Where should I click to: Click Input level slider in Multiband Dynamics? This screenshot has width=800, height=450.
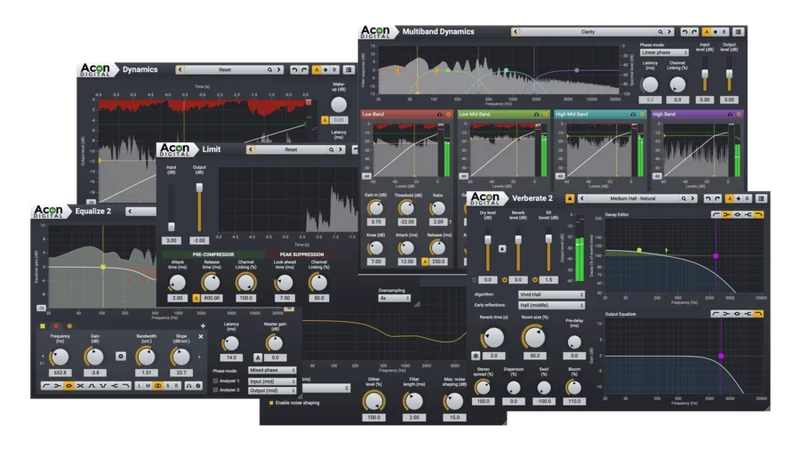[x=705, y=73]
